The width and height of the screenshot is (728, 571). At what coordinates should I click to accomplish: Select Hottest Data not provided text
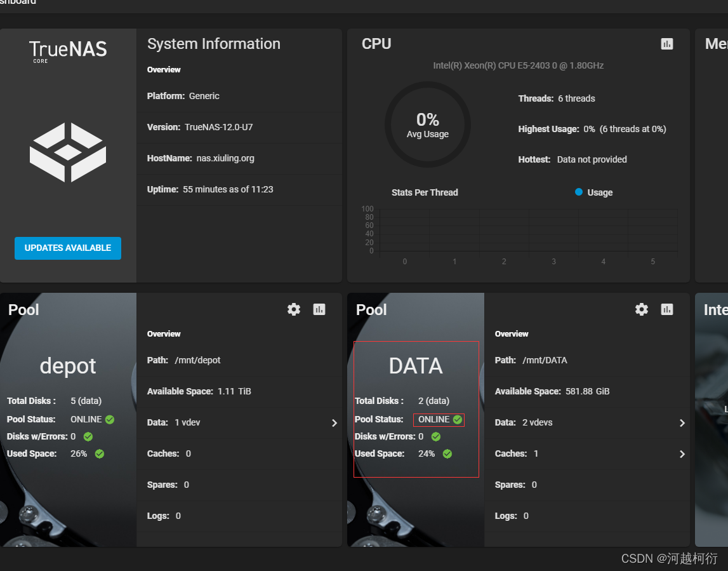[572, 160]
